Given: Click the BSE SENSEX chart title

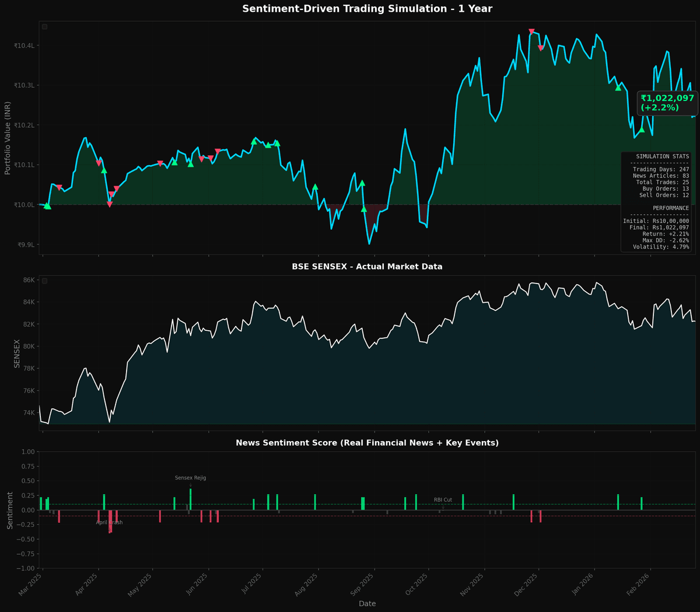Looking at the screenshot, I should coord(367,267).
